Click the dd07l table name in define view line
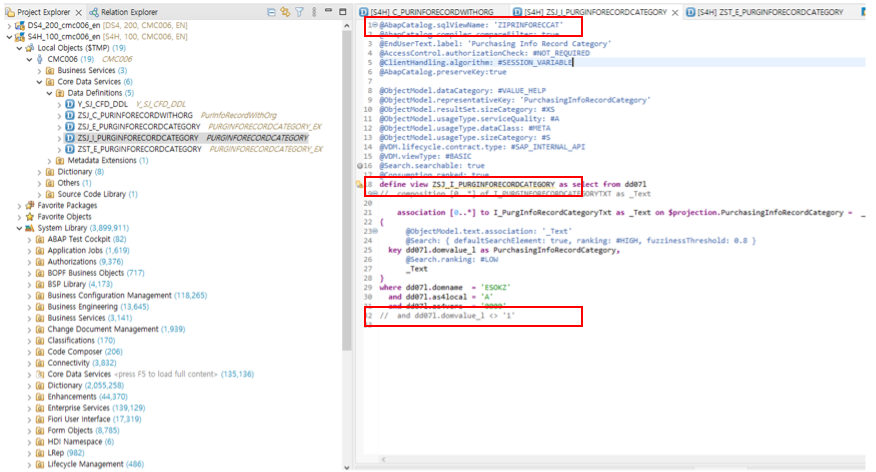This screenshot has width=876, height=472. coord(635,184)
